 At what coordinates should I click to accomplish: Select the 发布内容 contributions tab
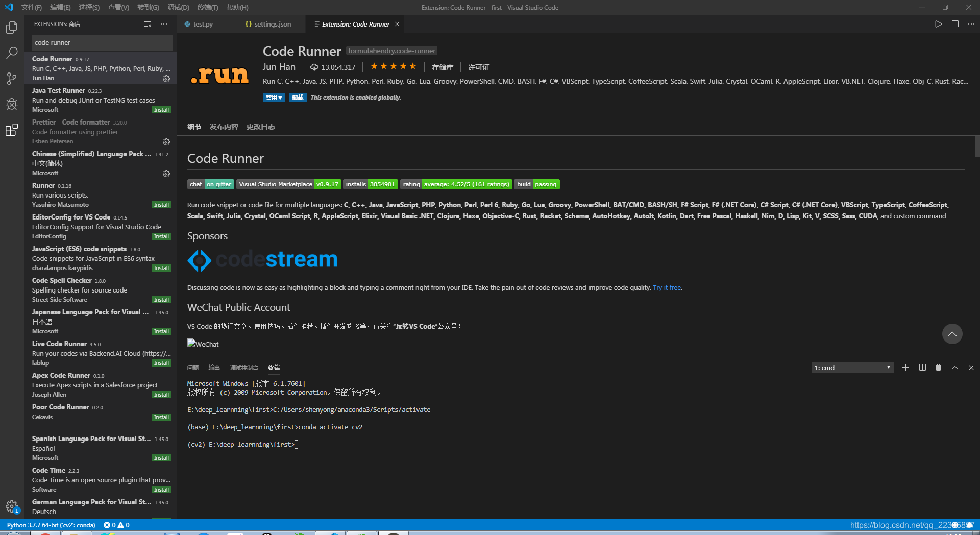[224, 127]
